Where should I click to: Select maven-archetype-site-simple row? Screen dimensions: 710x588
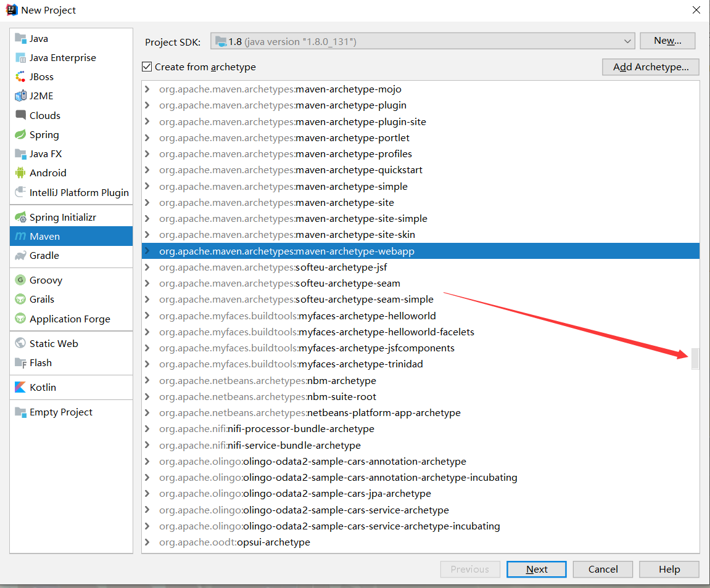click(421, 218)
